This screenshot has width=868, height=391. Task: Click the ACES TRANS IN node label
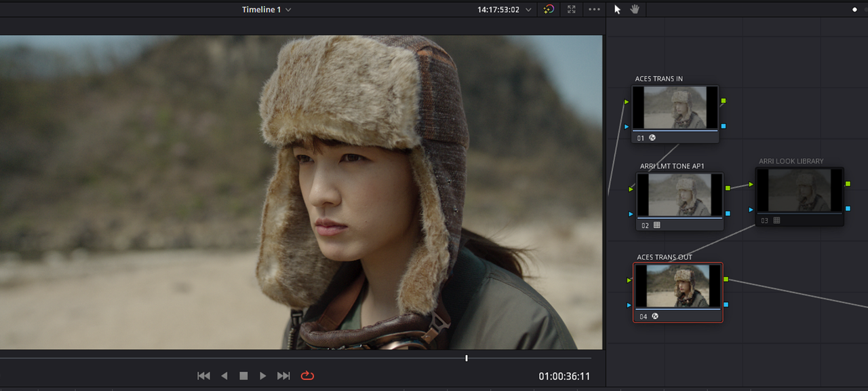point(659,79)
